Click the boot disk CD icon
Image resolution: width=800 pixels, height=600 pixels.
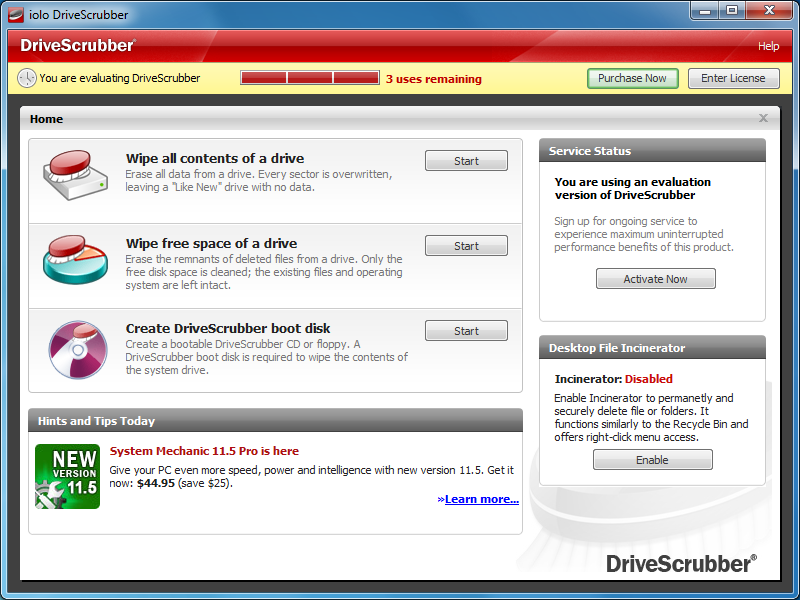click(76, 348)
